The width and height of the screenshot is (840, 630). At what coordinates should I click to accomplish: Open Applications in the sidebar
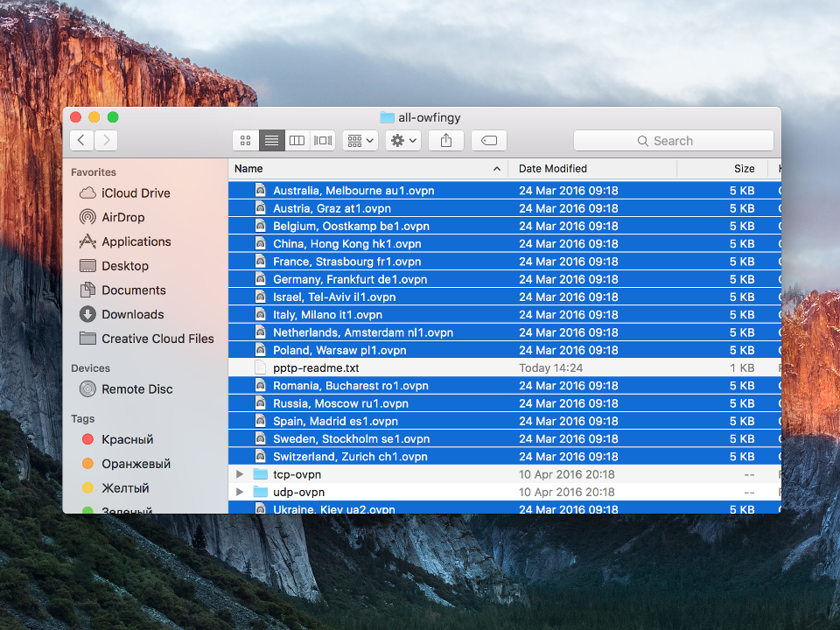point(125,241)
